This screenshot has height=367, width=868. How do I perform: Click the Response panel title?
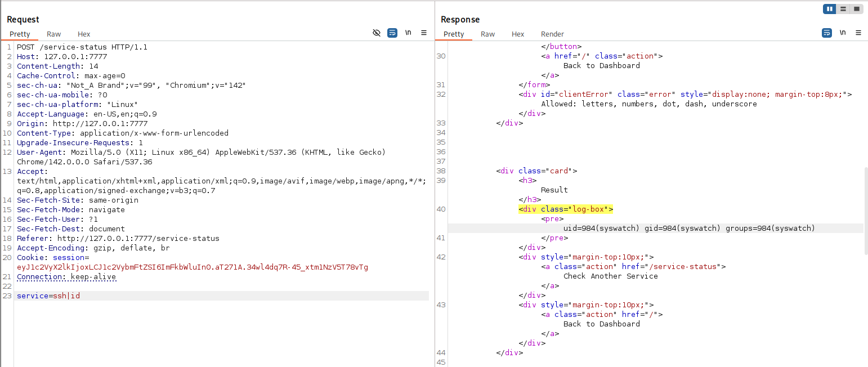coord(460,20)
